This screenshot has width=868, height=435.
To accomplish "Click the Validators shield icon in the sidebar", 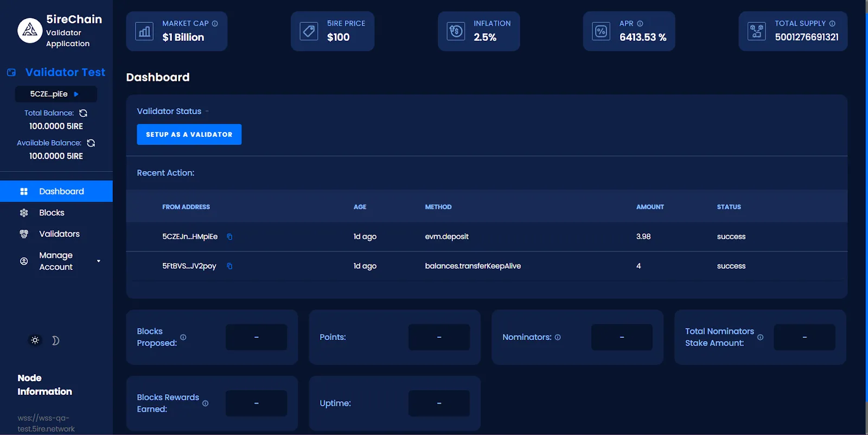I will 24,234.
